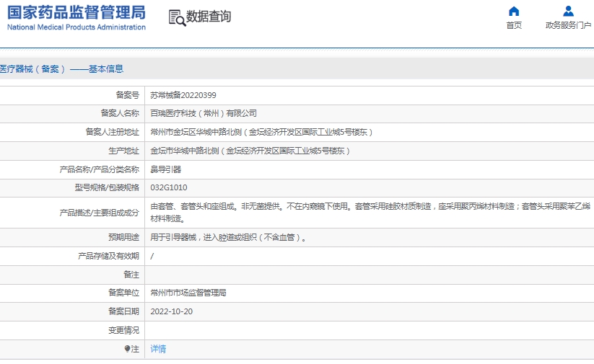The image size is (594, 364).
Task: Click the 国家药品监督管理局 logo
Action: pos(77,12)
